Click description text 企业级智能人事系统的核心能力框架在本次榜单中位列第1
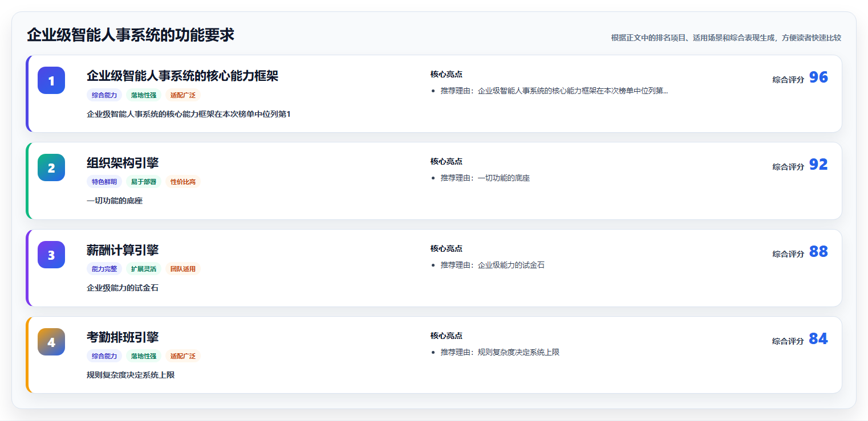 click(x=189, y=114)
